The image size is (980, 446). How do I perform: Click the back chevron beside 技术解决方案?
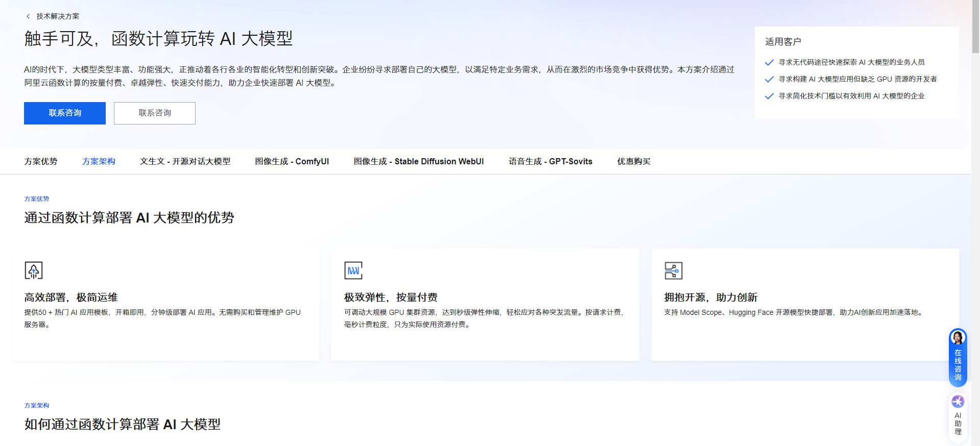click(28, 16)
